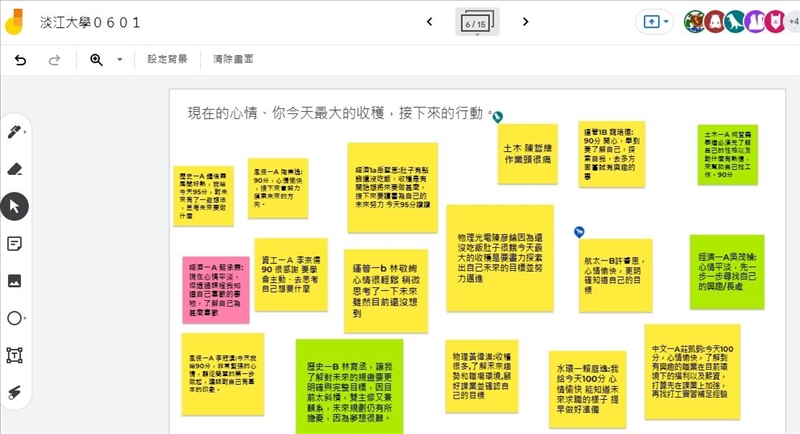The image size is (800, 434).
Task: Open the Jamboard home logo
Action: pos(19,21)
